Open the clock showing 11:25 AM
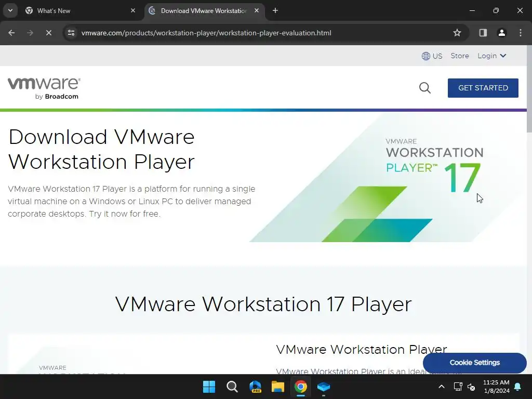This screenshot has width=532, height=399. click(496, 387)
